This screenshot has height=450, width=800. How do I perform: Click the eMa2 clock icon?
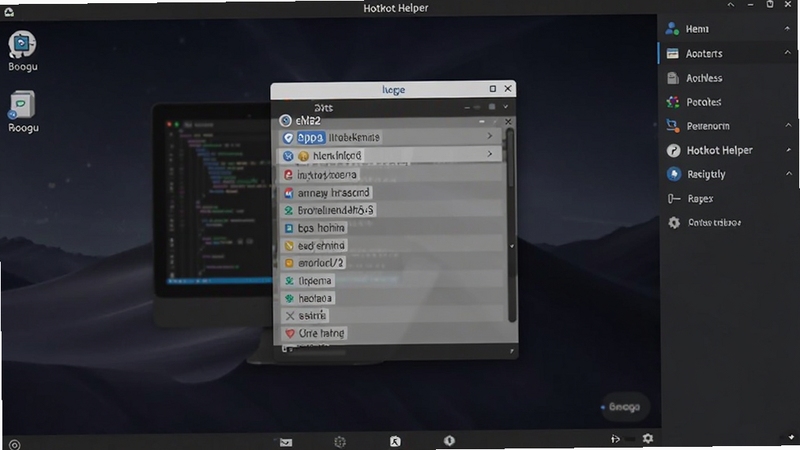pos(285,120)
